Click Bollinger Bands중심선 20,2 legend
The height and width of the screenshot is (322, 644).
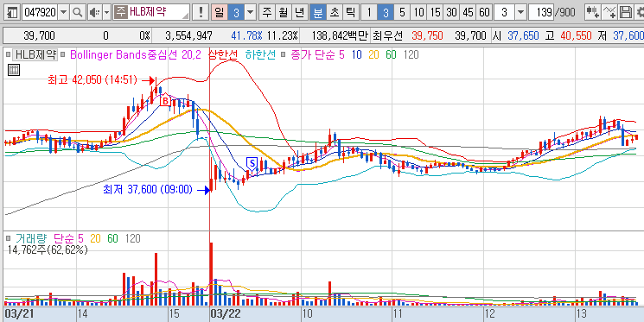pyautogui.click(x=136, y=54)
